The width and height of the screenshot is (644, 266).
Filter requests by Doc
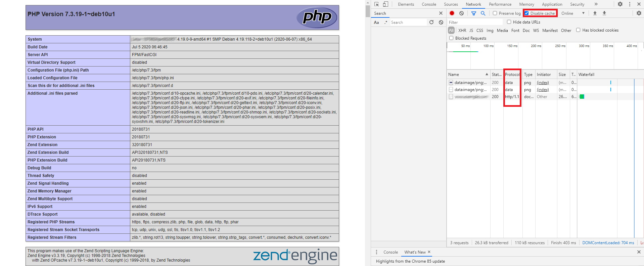tap(526, 30)
